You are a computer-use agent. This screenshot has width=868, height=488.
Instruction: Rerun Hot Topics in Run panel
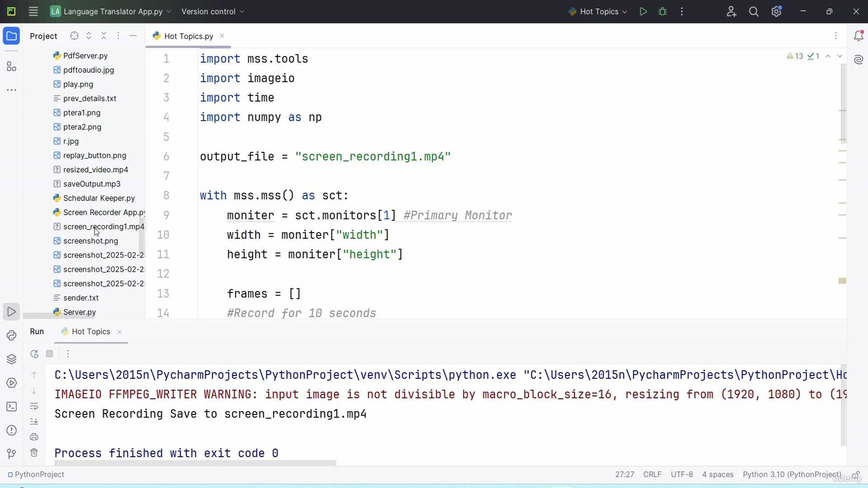(x=34, y=354)
